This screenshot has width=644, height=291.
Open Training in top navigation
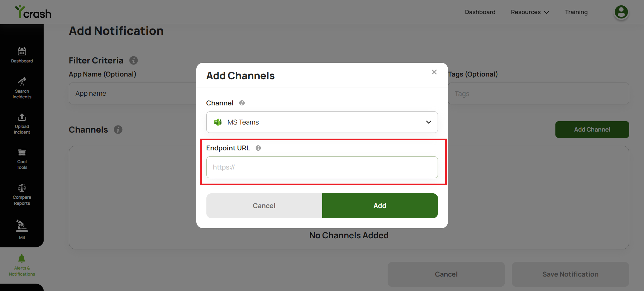576,12
